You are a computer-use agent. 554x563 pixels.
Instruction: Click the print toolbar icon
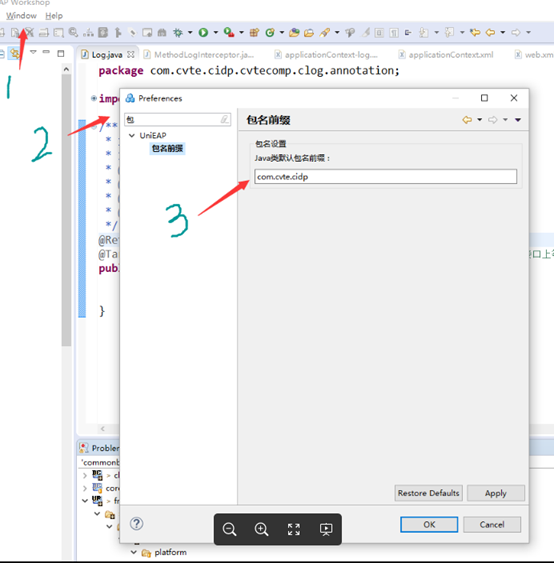[x=44, y=33]
